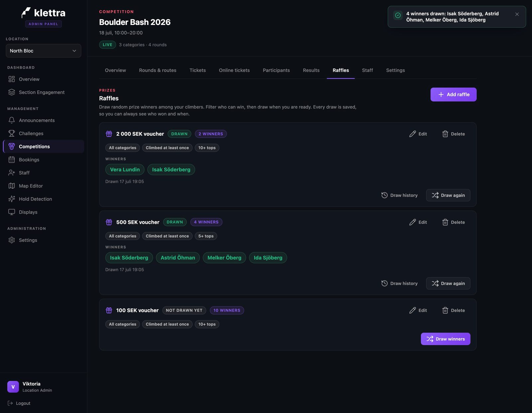Open the North Bloc location dropdown
532x413 pixels.
point(43,51)
